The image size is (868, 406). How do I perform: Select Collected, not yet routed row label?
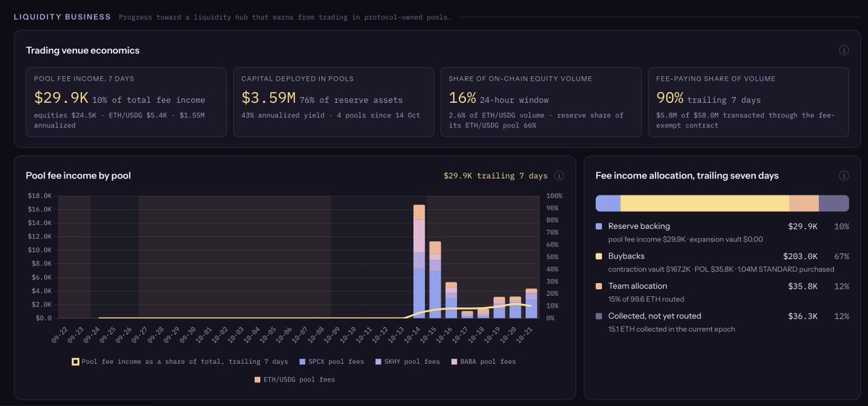coord(655,316)
